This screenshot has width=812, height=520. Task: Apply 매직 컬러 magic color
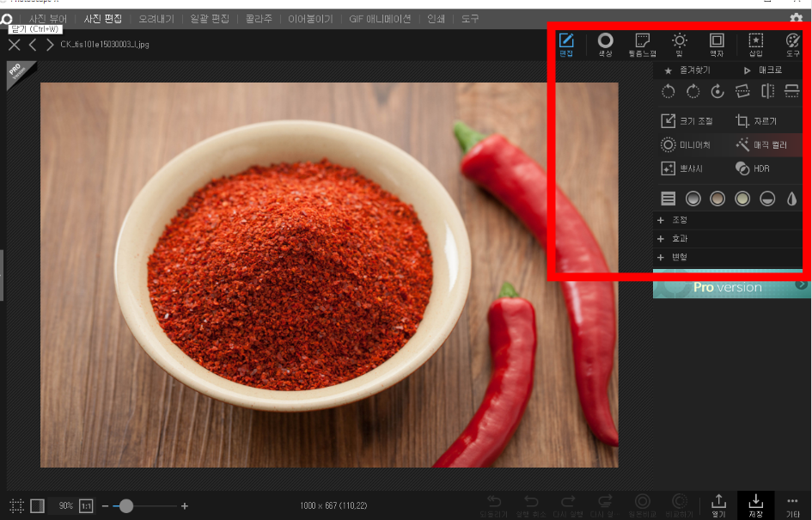[x=761, y=145]
